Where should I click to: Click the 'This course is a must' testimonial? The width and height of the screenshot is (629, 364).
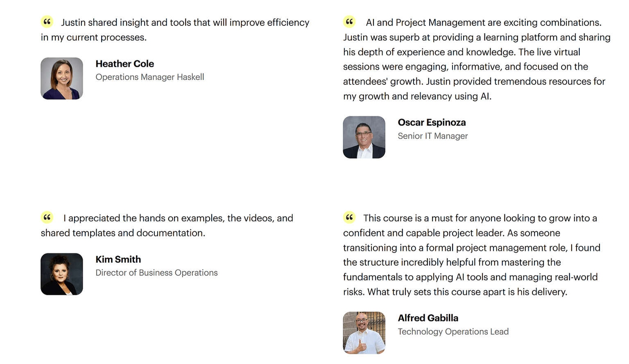point(471,255)
